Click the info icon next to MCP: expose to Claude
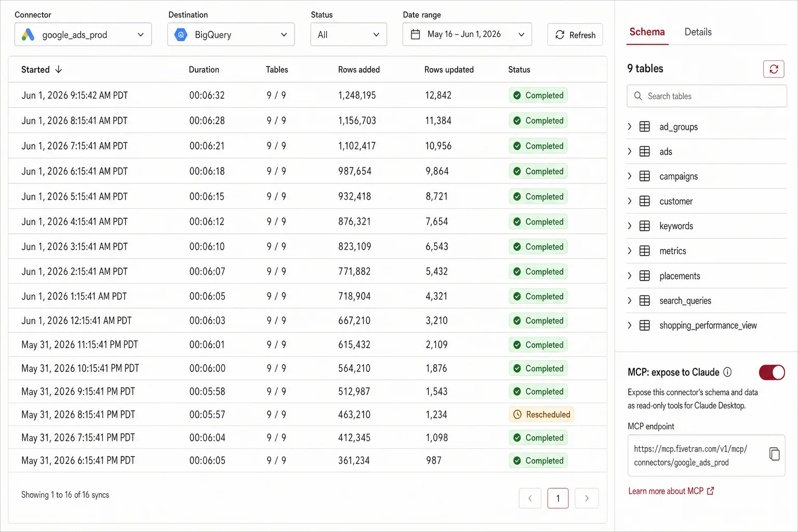The width and height of the screenshot is (798, 532). tap(727, 372)
